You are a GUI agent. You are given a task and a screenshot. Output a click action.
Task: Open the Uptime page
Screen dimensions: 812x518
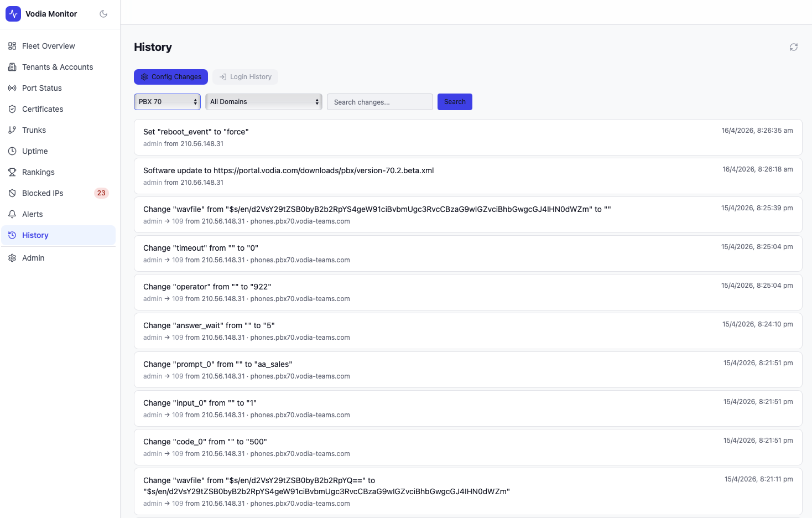(35, 151)
